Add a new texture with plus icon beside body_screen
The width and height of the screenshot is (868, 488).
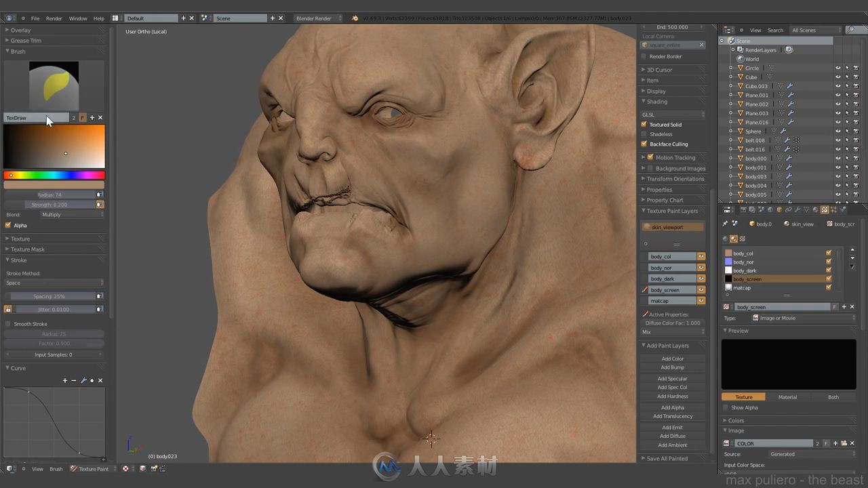click(x=844, y=307)
